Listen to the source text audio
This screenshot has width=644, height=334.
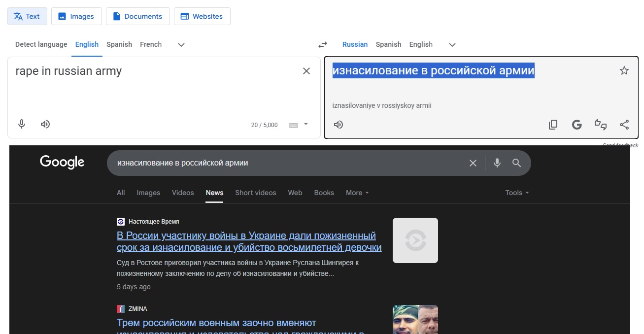click(x=45, y=124)
